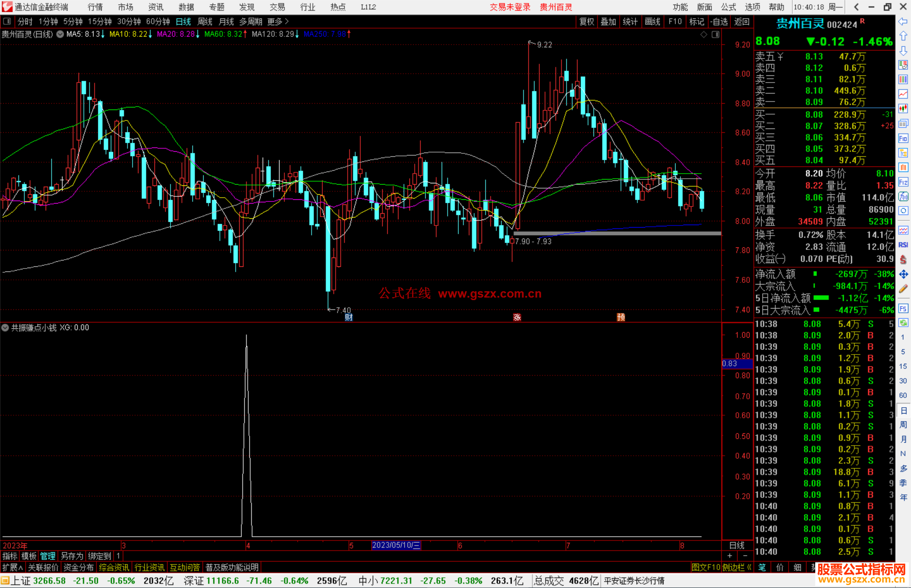Switch to the 周线 weekly tab
This screenshot has width=911, height=588.
[x=205, y=21]
